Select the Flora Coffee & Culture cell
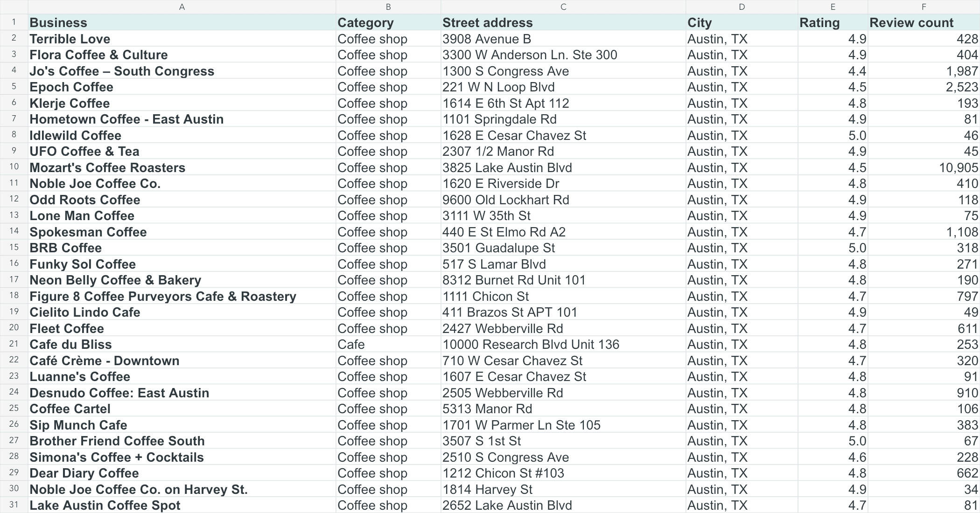 [182, 55]
